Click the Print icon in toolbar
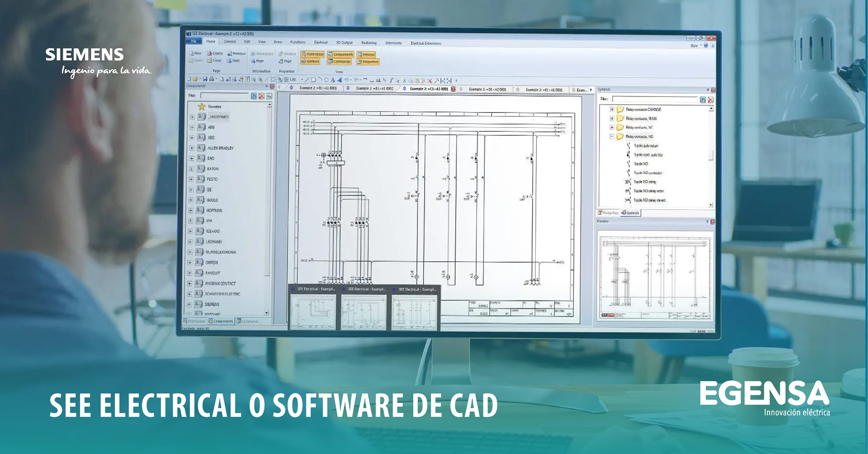Viewport: 868px width, 454px height. (211, 79)
